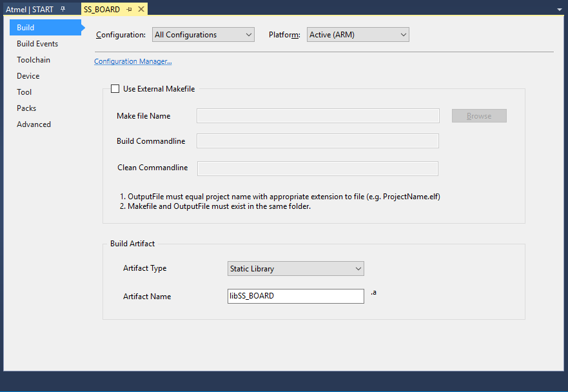
Task: Open the Device properties page
Action: coord(28,76)
